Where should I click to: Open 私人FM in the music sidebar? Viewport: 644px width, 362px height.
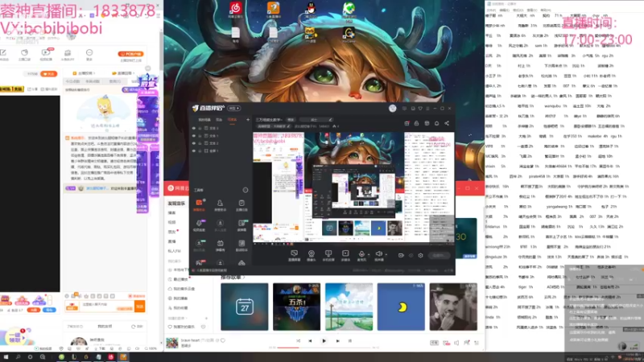pos(174,251)
